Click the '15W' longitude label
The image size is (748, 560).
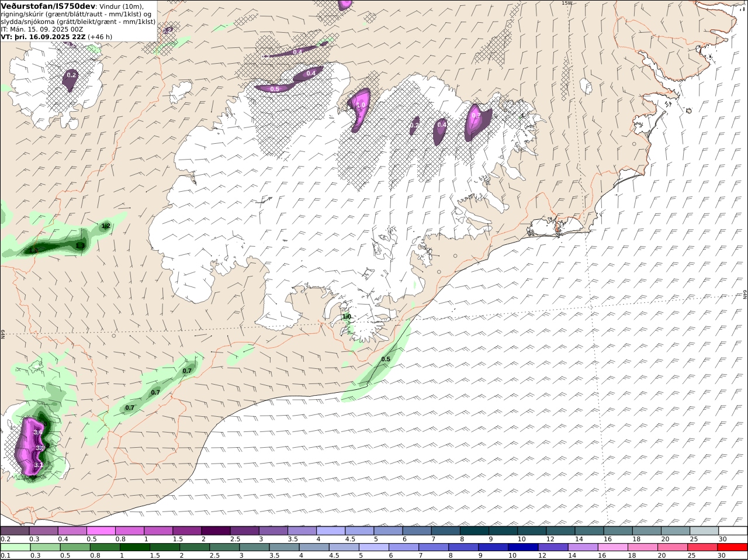click(x=566, y=3)
